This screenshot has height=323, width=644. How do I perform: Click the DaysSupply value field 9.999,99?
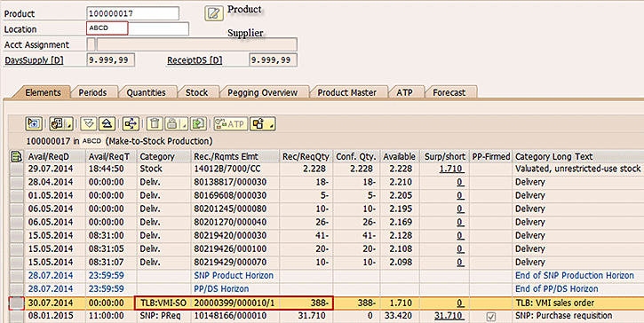[x=110, y=60]
